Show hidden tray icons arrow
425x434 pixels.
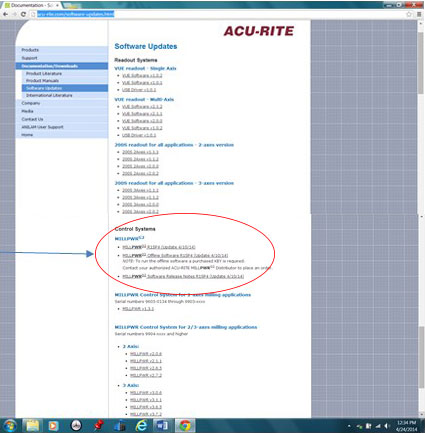pos(349,426)
